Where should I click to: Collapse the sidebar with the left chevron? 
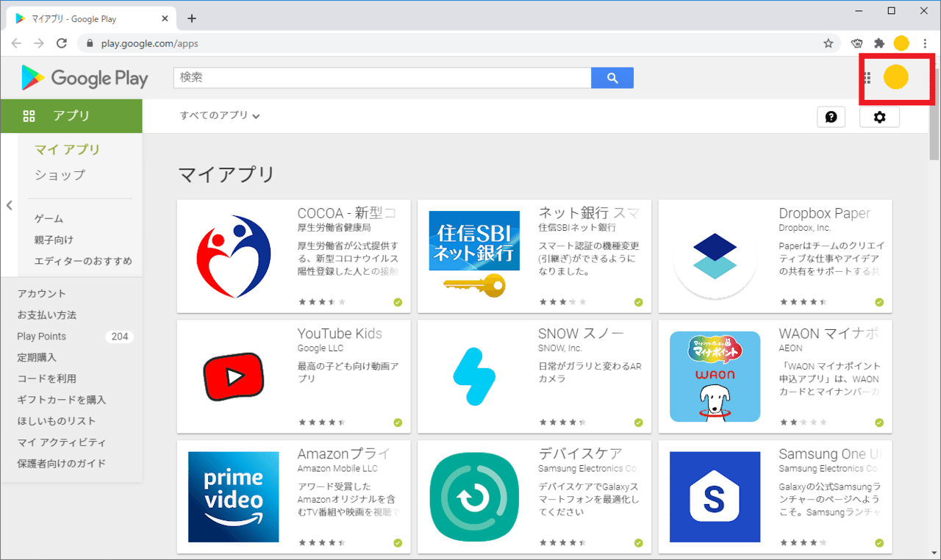coord(10,206)
